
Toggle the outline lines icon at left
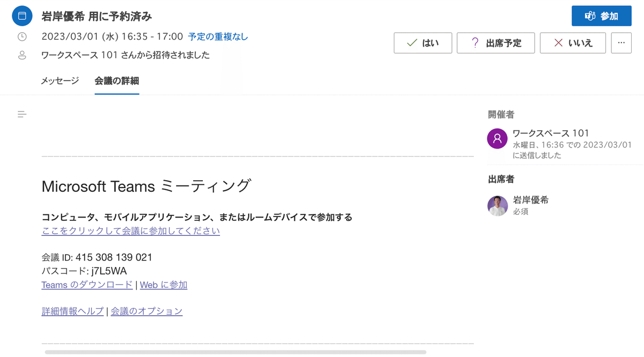pos(22,114)
